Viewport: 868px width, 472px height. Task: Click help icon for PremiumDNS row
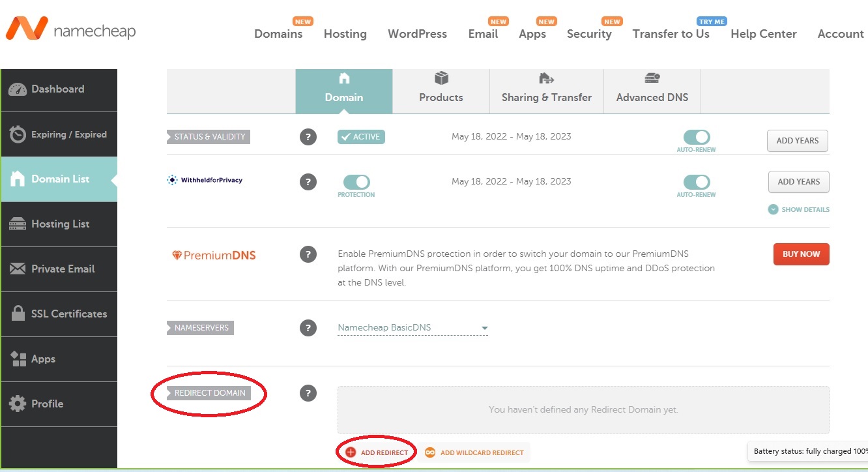(308, 254)
